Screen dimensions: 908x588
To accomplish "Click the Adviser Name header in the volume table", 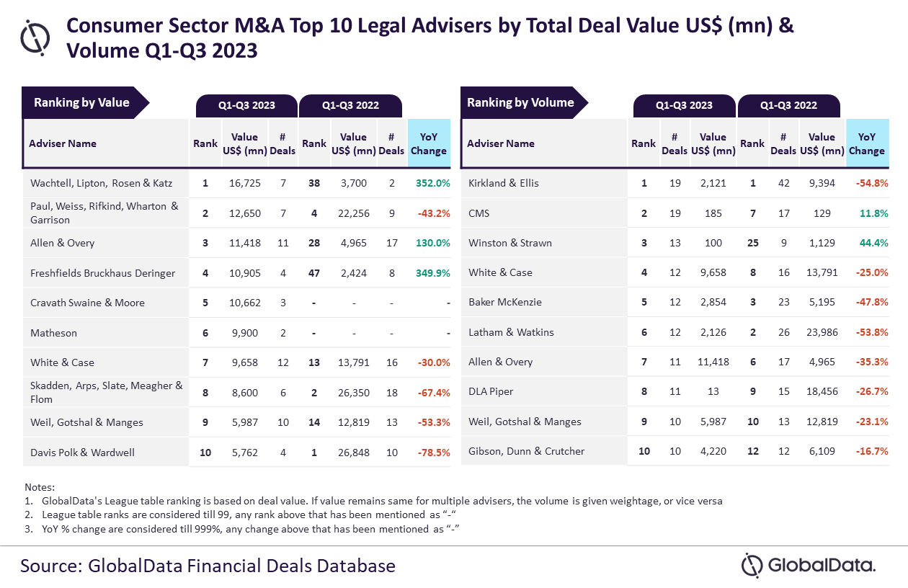I will tap(501, 143).
